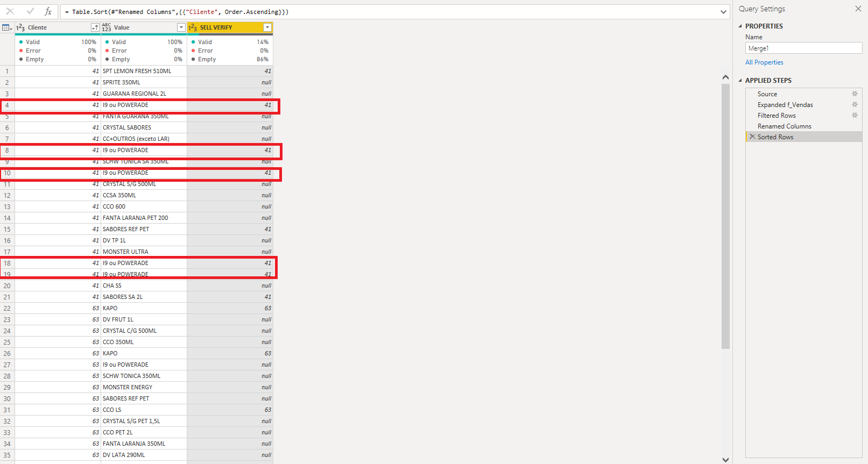Click cell CRYSTAL S/G PET 1,5L
The image size is (868, 464).
144,421
